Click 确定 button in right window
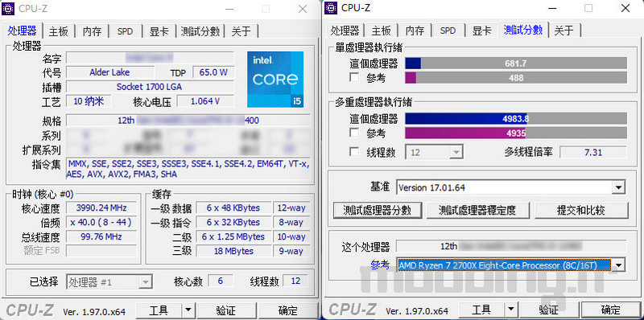Screen dimensions: 644x320 (610, 310)
